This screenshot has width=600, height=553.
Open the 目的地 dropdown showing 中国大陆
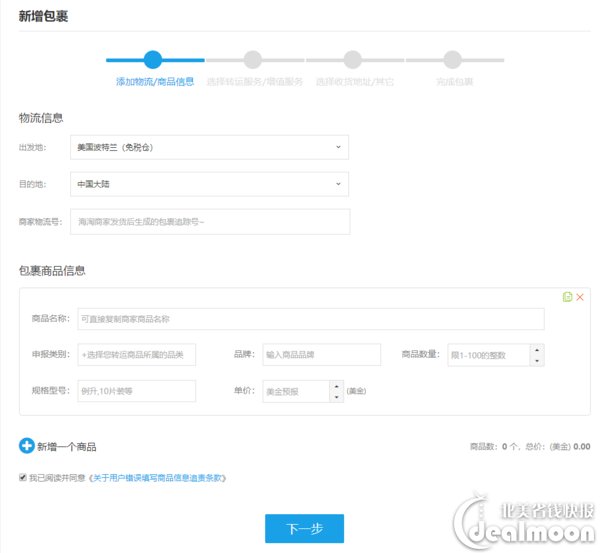click(x=209, y=184)
